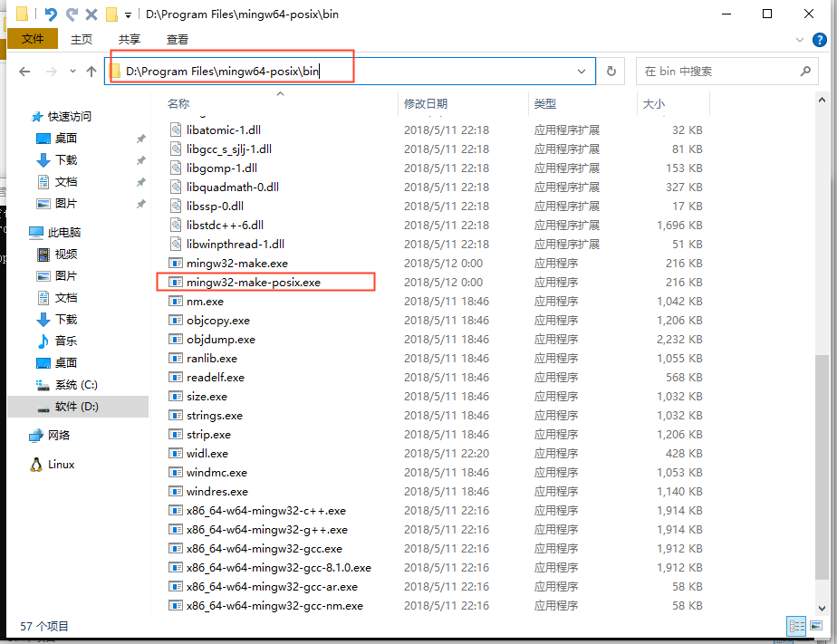This screenshot has height=644, width=837.
Task: Select x86_64-w64-mingw32-gcc-8.1.0.exe file icon
Action: (176, 568)
